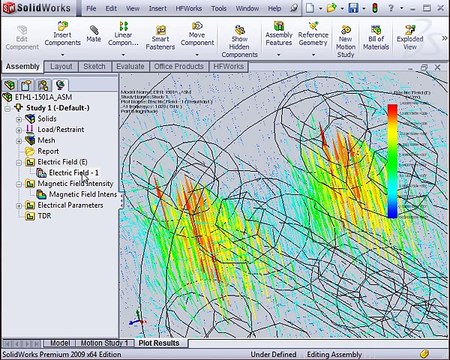Switch to the Motion Study 1 tab

(x=104, y=343)
